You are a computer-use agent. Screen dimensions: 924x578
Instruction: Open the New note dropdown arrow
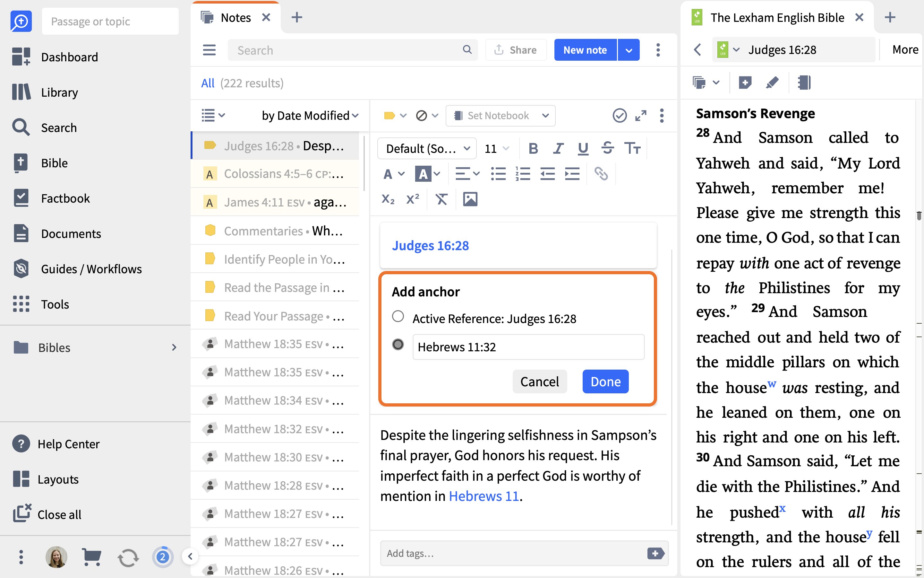(629, 50)
